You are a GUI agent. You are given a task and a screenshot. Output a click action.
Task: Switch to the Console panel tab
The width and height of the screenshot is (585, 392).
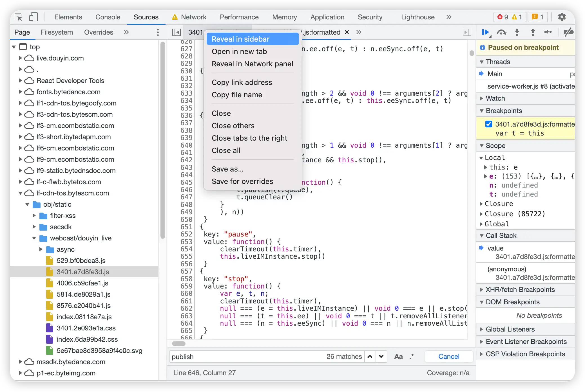108,17
